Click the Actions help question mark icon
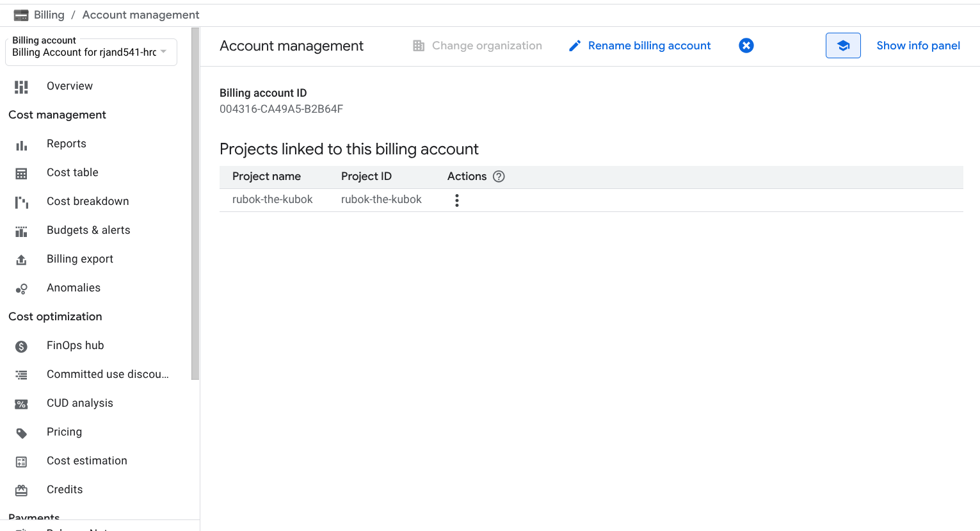This screenshot has width=980, height=531. 499,177
